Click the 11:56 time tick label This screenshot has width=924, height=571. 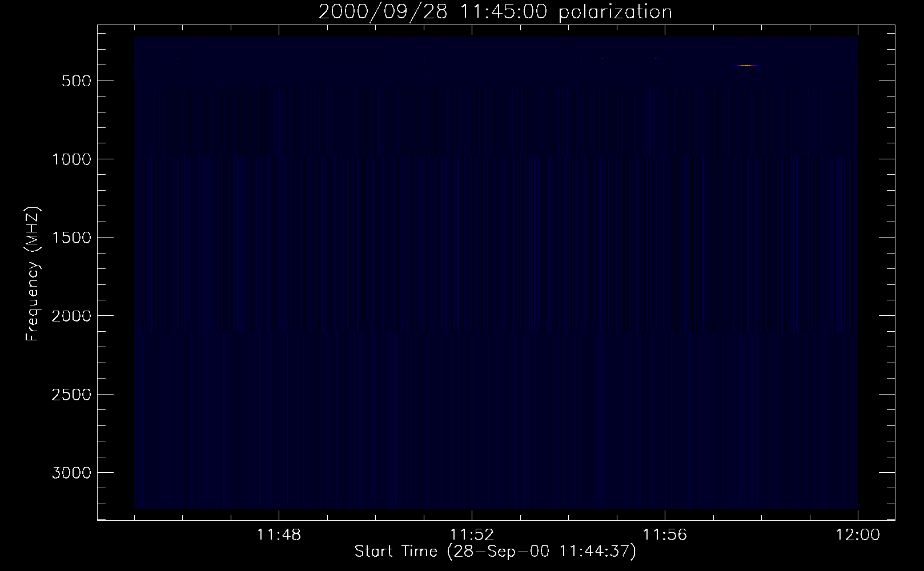(665, 535)
